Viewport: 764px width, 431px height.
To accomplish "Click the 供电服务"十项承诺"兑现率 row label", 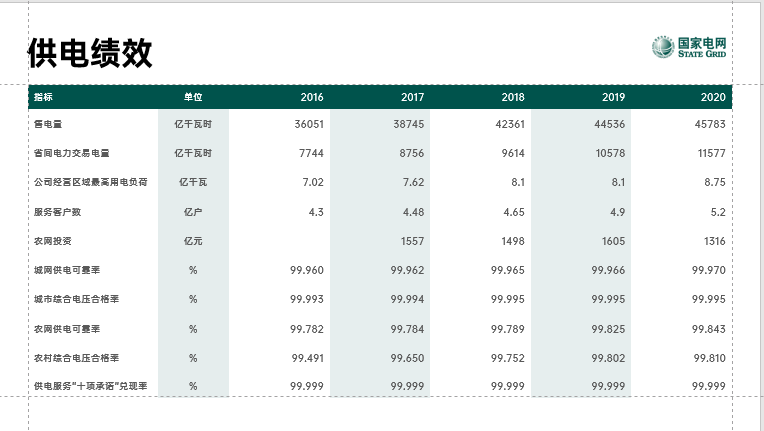I will [x=91, y=386].
